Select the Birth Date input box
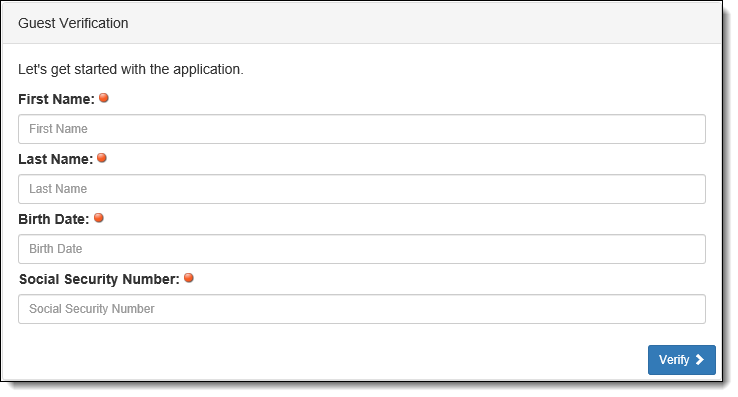Image resolution: width=738 pixels, height=397 pixels. point(361,249)
